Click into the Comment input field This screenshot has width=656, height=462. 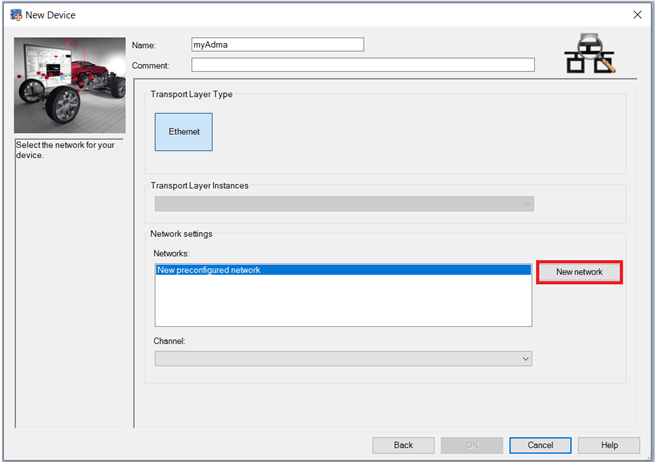click(363, 65)
